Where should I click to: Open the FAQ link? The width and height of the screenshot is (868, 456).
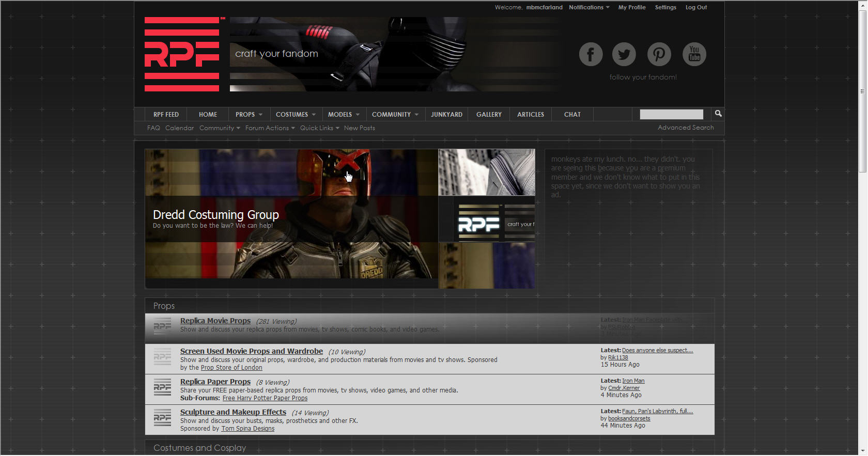pos(153,128)
